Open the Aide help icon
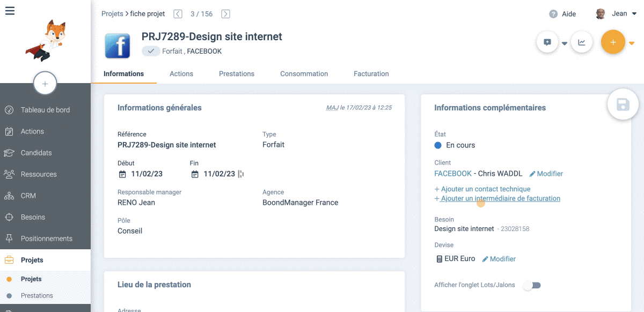The height and width of the screenshot is (312, 644). click(553, 14)
